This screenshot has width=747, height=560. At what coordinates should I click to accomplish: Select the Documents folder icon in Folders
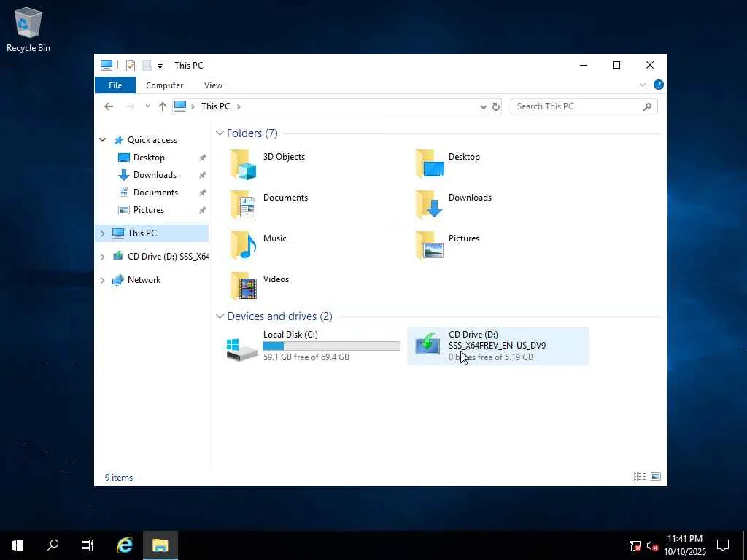[243, 204]
